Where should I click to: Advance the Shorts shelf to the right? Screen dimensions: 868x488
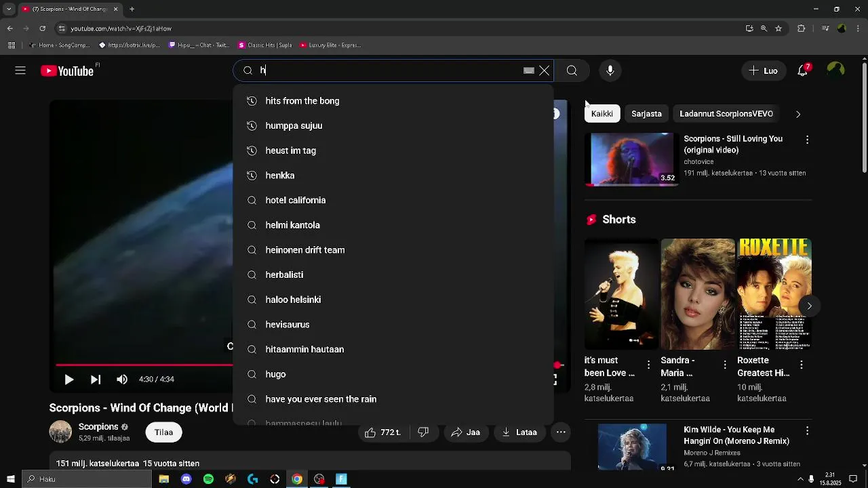[809, 306]
